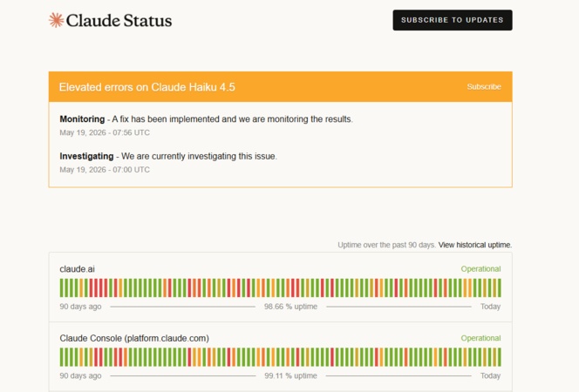Image resolution: width=579 pixels, height=392 pixels.
Task: Select the May 19, 2026 - 07:00 UTC timestamp
Action: pos(105,170)
